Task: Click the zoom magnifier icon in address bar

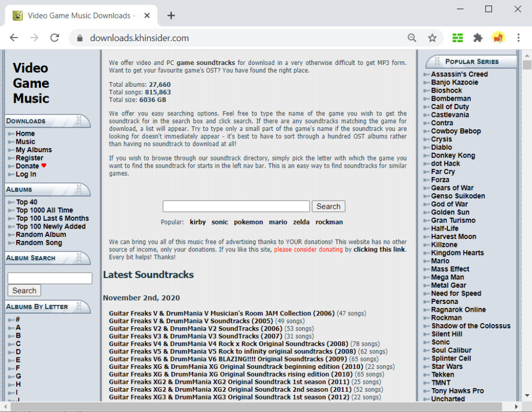Action: (412, 38)
